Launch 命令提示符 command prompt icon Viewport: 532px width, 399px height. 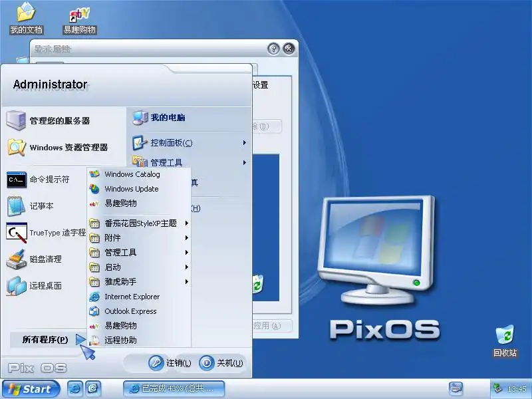(16, 180)
